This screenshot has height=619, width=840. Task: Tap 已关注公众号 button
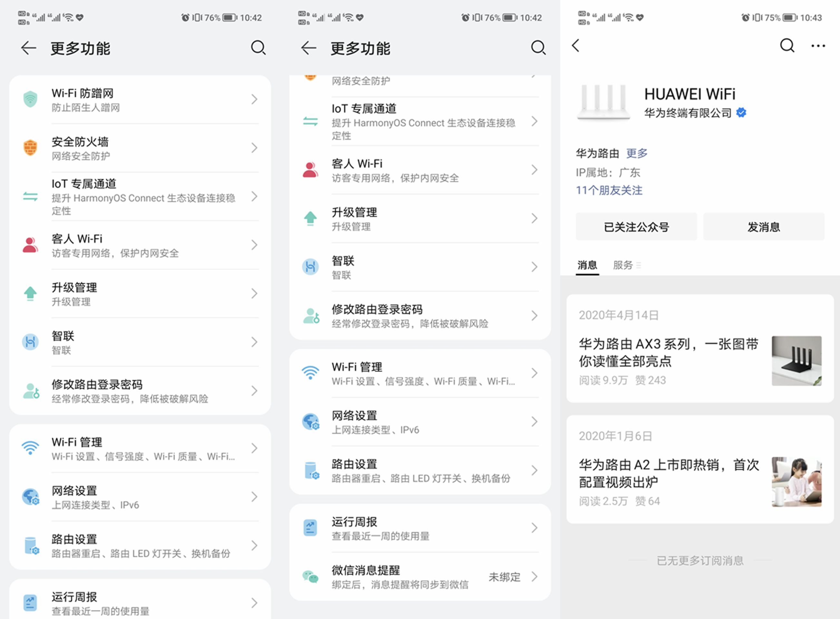point(636,227)
